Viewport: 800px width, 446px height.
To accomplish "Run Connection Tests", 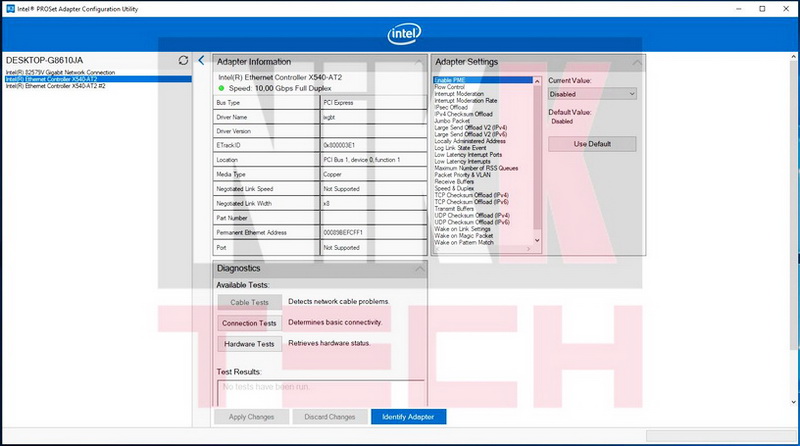I will [249, 323].
